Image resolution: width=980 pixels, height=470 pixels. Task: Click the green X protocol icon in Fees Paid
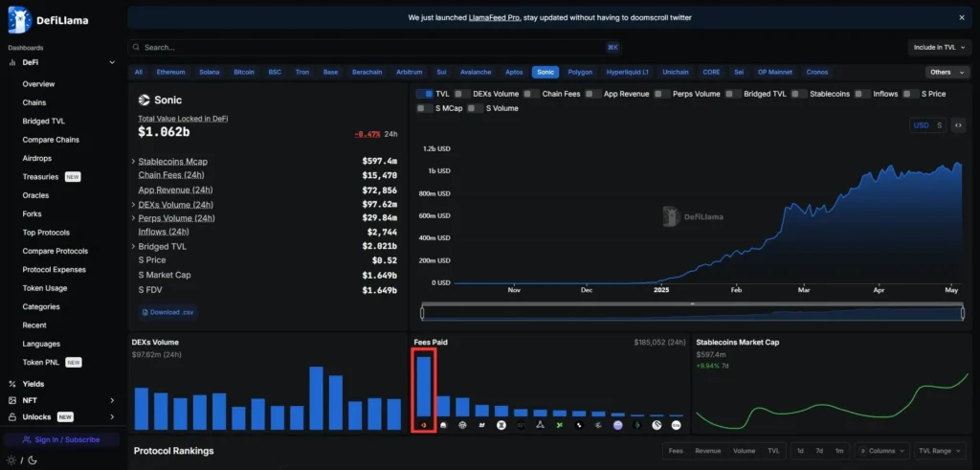560,425
